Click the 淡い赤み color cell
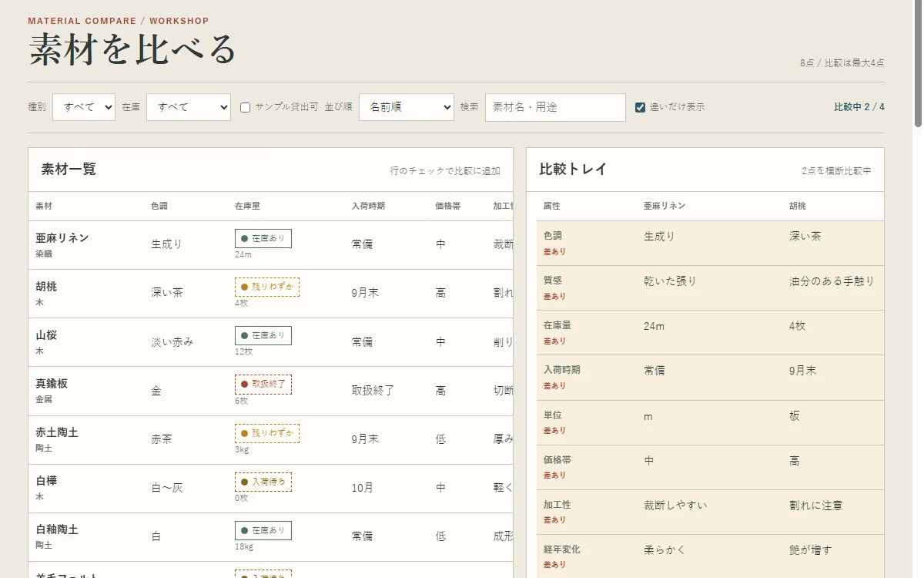Image resolution: width=924 pixels, height=578 pixels. (172, 341)
